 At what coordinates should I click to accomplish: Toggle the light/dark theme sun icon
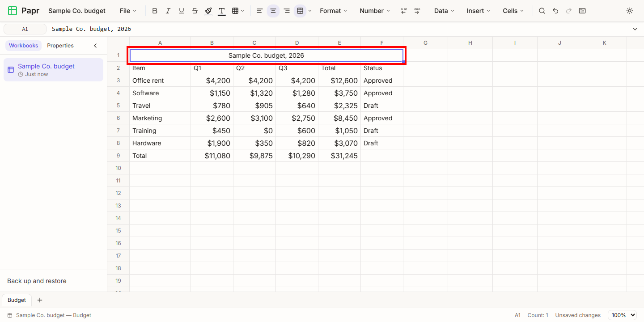[630, 11]
